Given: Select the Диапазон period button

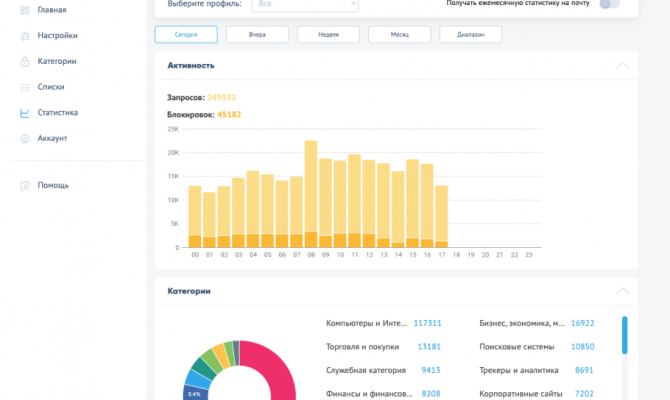Looking at the screenshot, I should point(470,35).
